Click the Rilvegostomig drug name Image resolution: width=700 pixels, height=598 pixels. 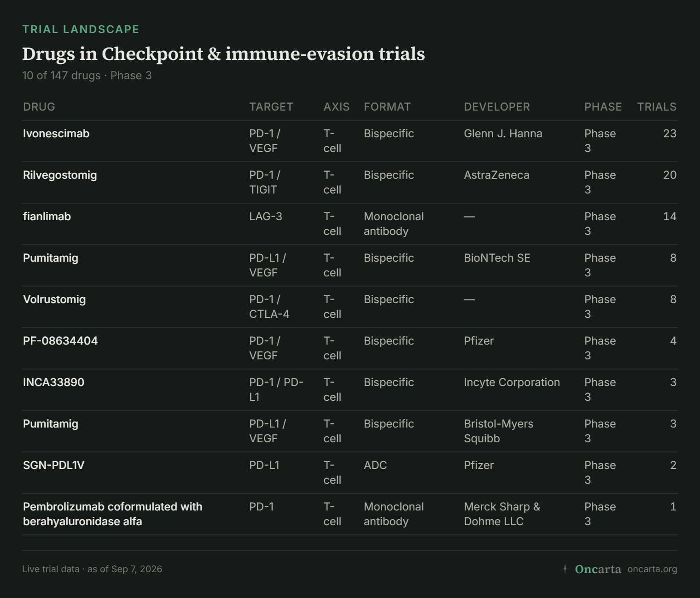[x=60, y=175]
